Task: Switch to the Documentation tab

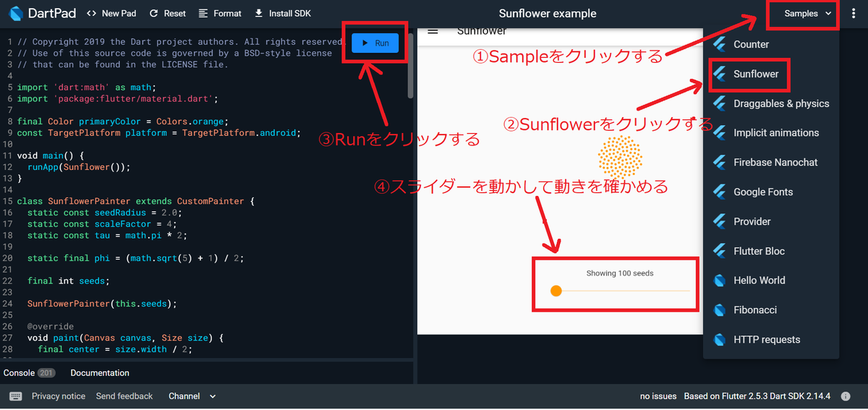Action: coord(100,373)
